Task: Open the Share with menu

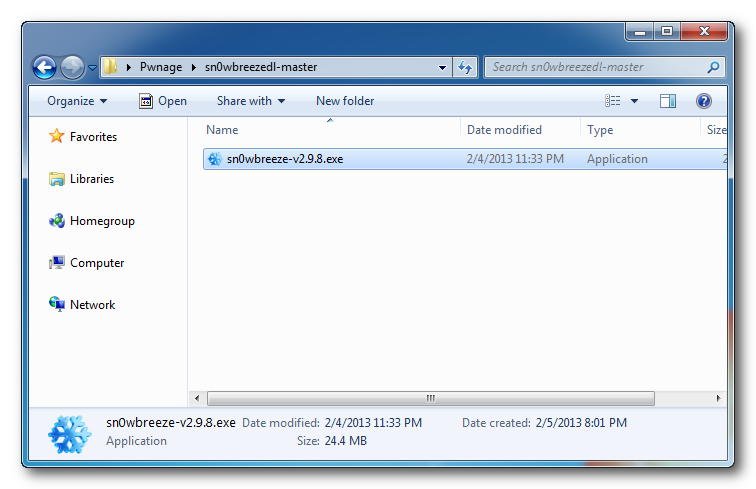Action: tap(251, 101)
